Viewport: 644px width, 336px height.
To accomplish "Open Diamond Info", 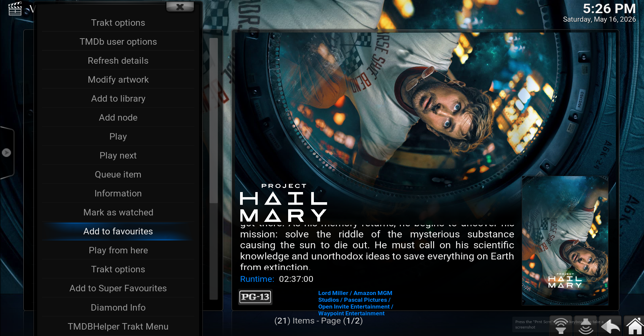I will 118,308.
